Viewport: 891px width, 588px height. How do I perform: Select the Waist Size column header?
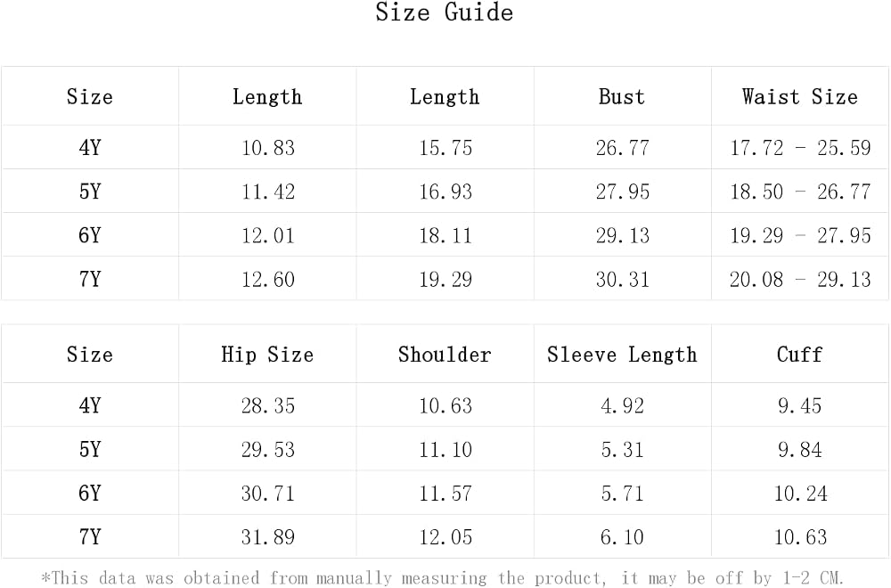(799, 96)
